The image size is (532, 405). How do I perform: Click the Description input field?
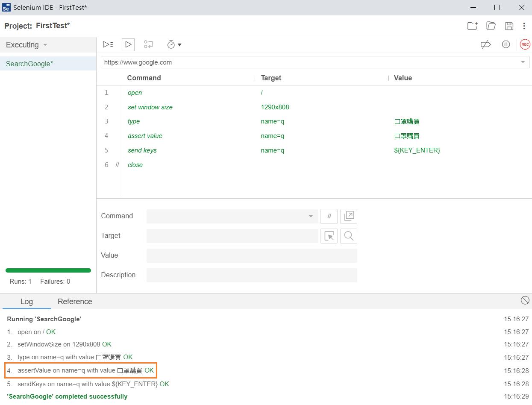[252, 275]
